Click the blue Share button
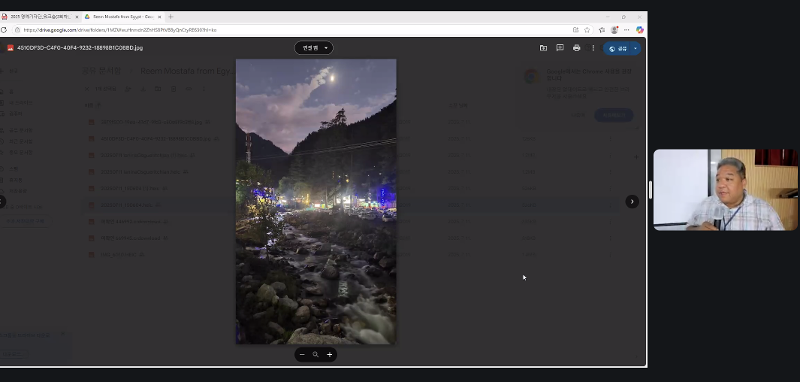This screenshot has width=800, height=382. [617, 48]
